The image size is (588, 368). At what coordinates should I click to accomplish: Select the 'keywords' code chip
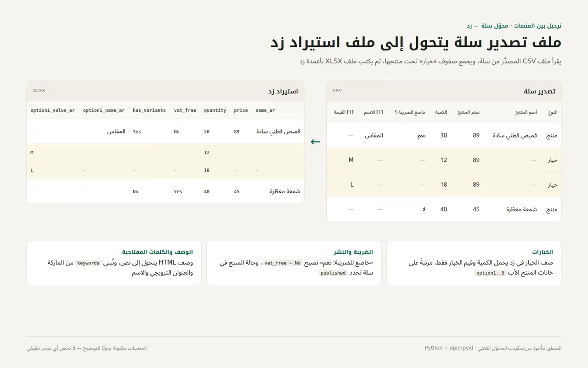click(x=88, y=263)
